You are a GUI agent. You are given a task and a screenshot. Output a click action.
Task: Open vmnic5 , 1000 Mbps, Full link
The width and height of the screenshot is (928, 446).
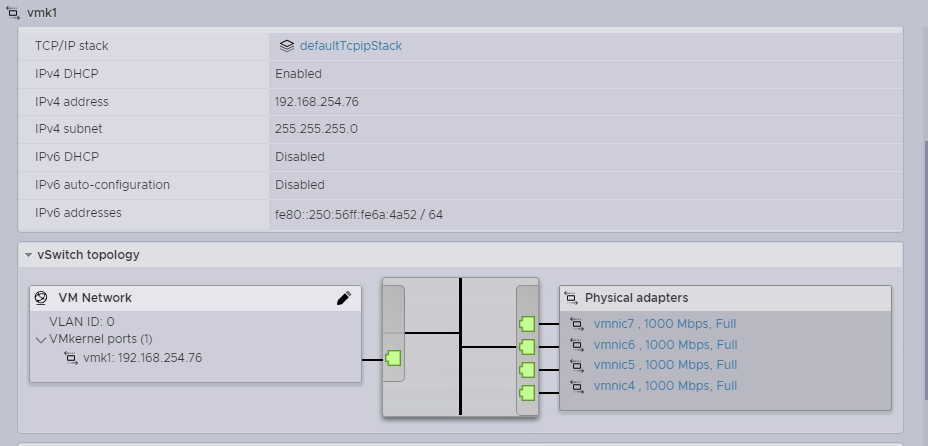tap(665, 365)
